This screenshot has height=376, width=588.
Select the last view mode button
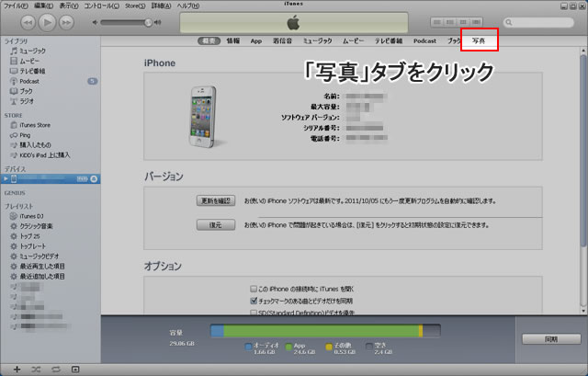click(476, 22)
